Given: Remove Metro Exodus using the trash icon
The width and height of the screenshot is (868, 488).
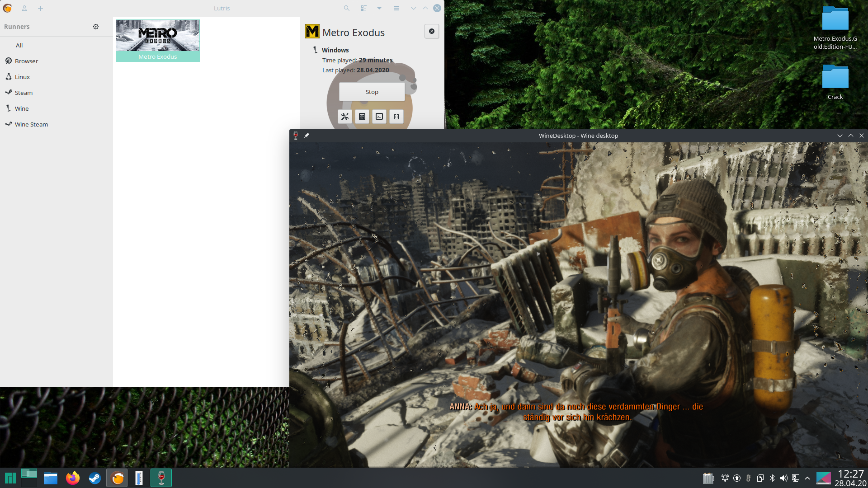Looking at the screenshot, I should (396, 117).
